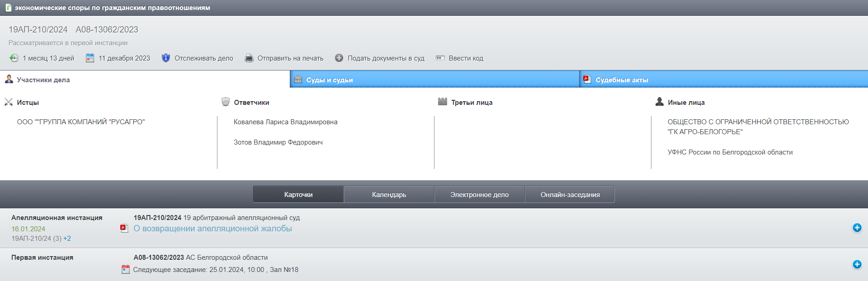The image size is (868, 281).
Task: Click экономические споры category title
Action: point(112,8)
